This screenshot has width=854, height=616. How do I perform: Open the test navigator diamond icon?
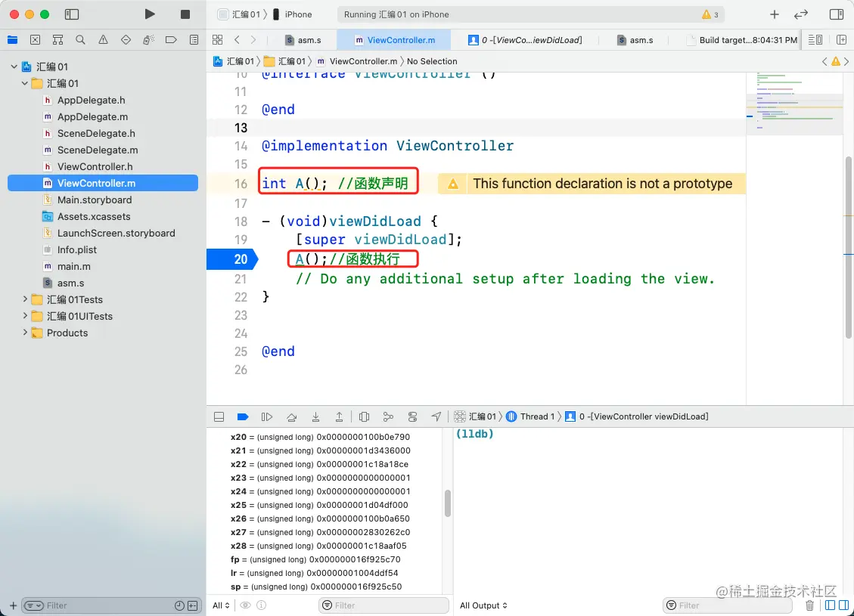(x=126, y=40)
